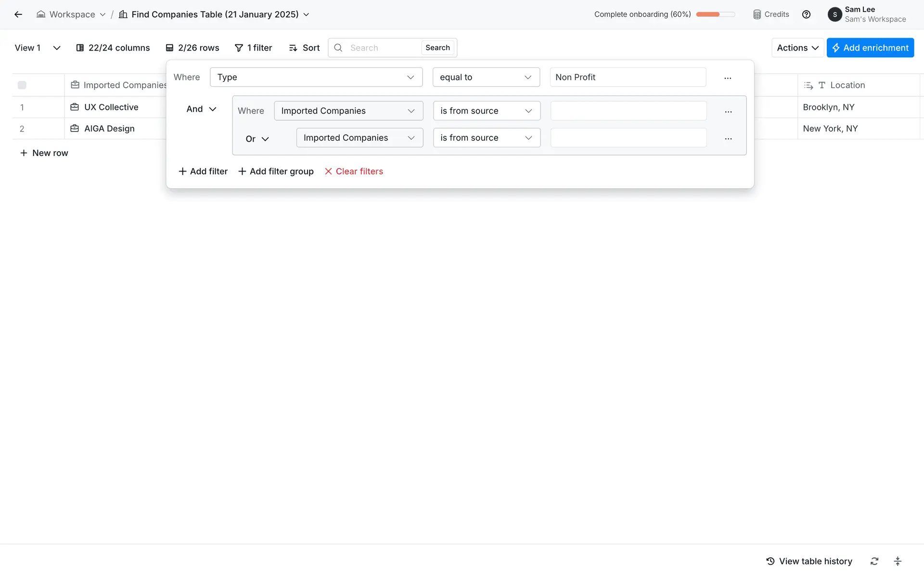Open the 'equal to' operator dropdown
The image size is (924, 578).
pyautogui.click(x=486, y=77)
